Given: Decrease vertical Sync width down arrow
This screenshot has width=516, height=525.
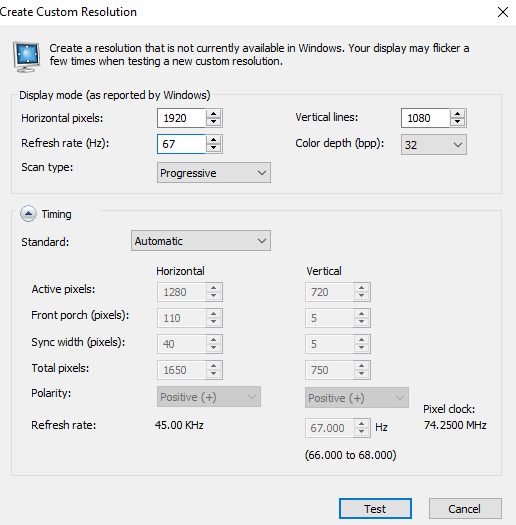Looking at the screenshot, I should coord(362,348).
